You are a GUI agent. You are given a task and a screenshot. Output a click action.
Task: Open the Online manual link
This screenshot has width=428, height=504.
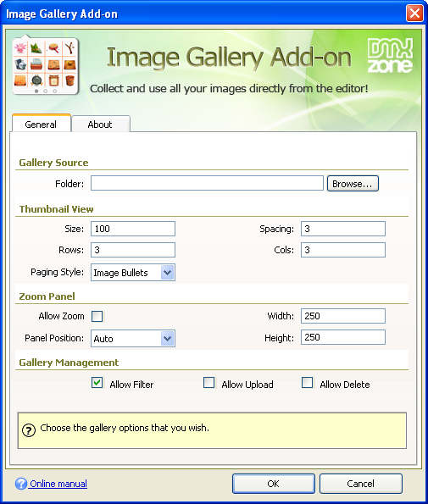click(58, 484)
